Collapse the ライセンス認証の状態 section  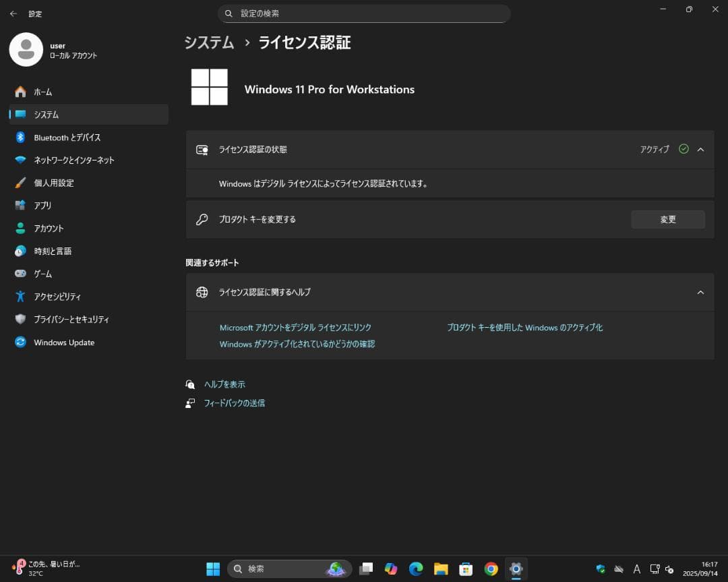pos(700,149)
